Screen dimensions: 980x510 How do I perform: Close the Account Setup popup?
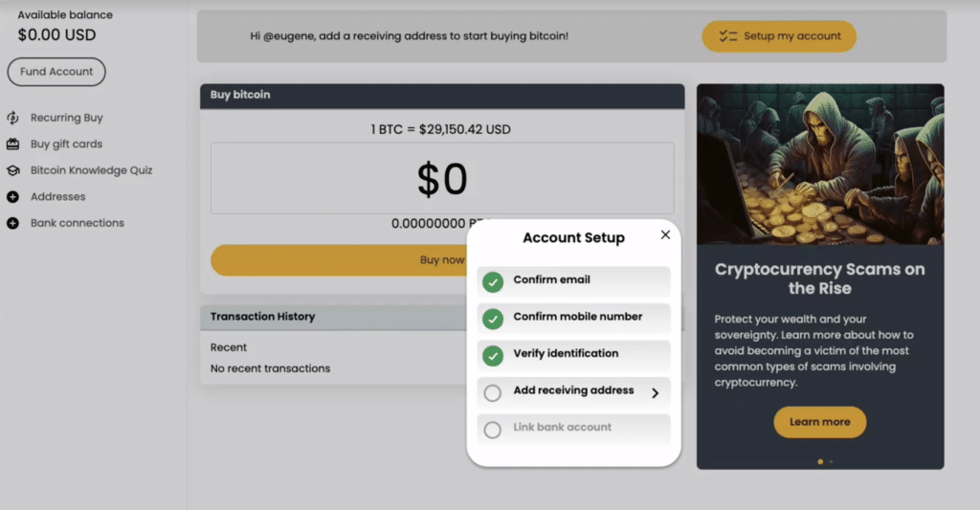point(665,235)
